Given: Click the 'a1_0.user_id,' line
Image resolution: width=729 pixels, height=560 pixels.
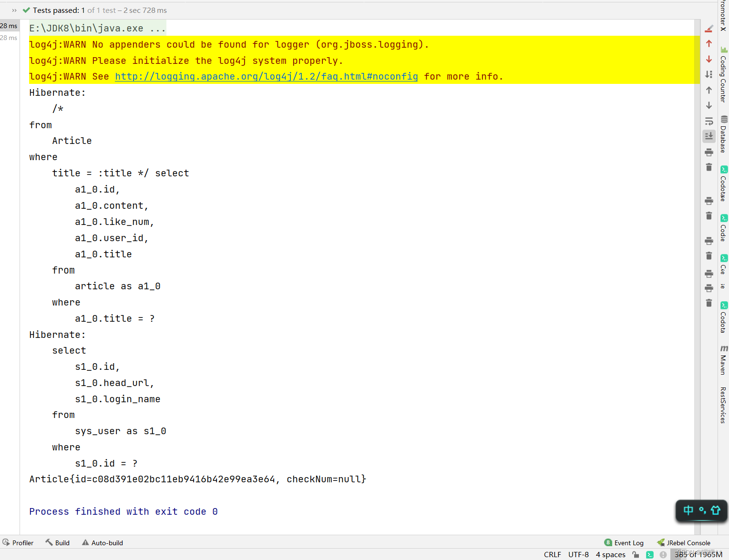Looking at the screenshot, I should point(112,238).
